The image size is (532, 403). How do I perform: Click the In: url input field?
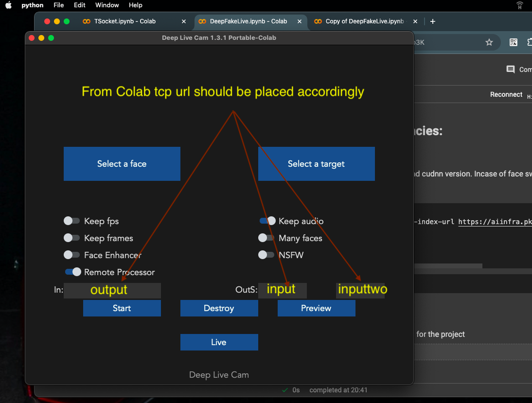coord(112,290)
